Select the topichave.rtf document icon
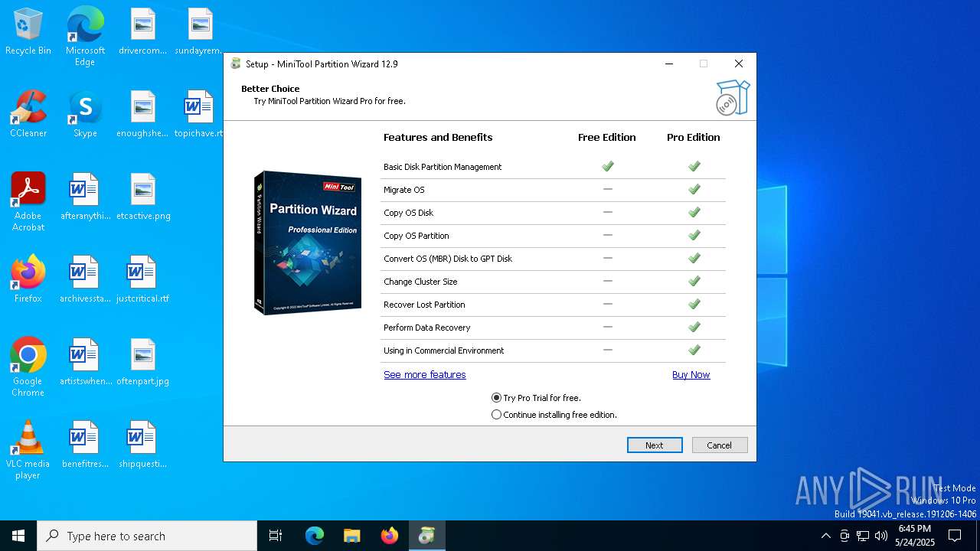 (199, 115)
